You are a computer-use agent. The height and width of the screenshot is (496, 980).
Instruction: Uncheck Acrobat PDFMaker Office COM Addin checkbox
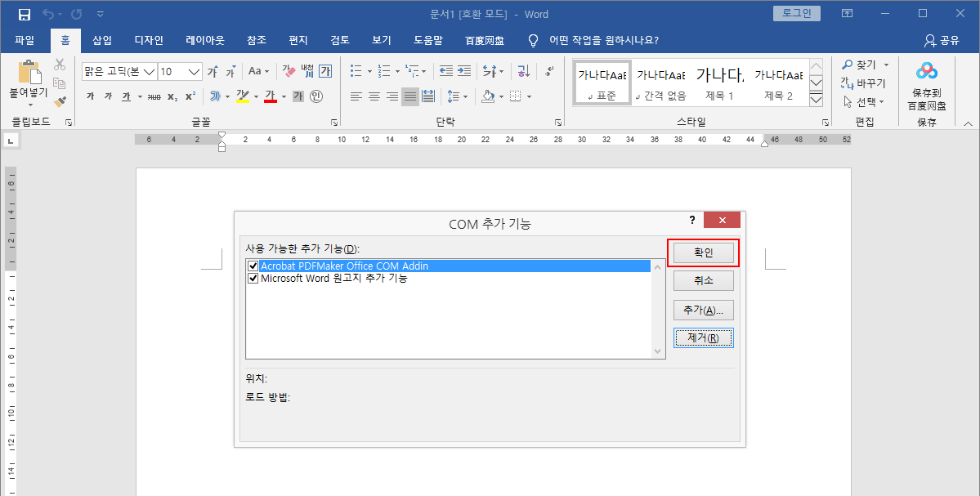coord(253,266)
